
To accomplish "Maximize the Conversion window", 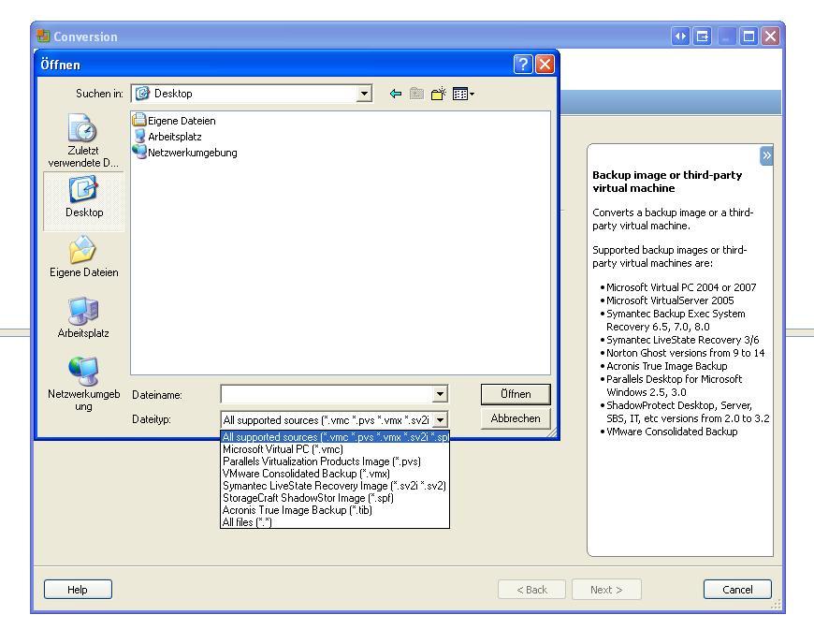I will [749, 37].
